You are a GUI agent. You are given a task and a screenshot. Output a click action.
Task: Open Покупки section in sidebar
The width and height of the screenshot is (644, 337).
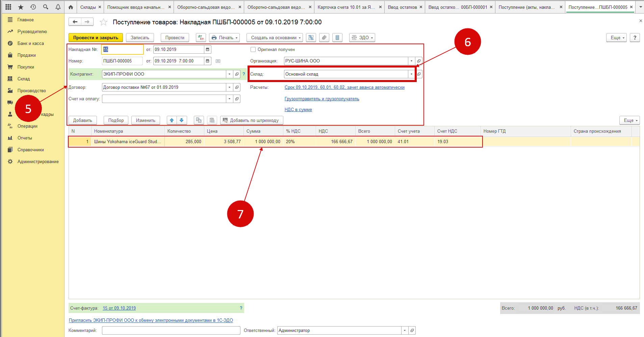26,67
